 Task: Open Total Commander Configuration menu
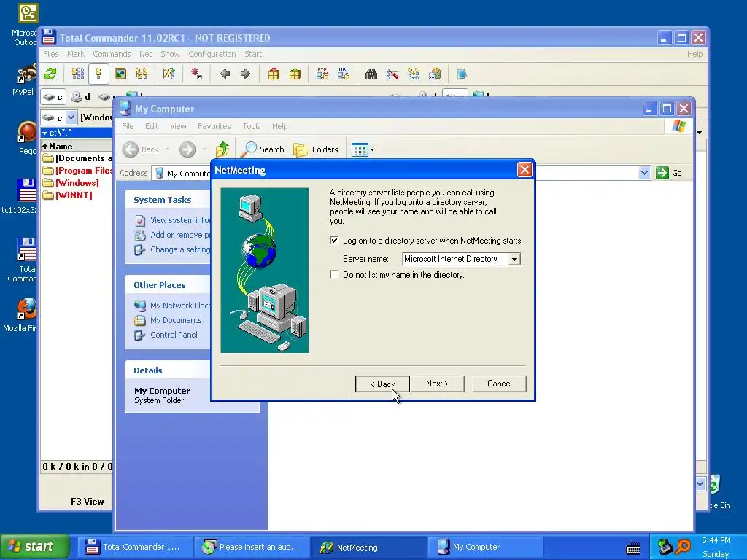pyautogui.click(x=212, y=54)
